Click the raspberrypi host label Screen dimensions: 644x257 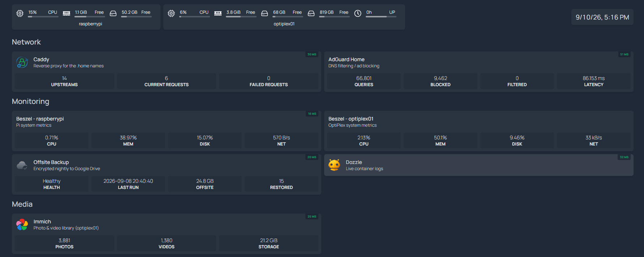tap(90, 24)
